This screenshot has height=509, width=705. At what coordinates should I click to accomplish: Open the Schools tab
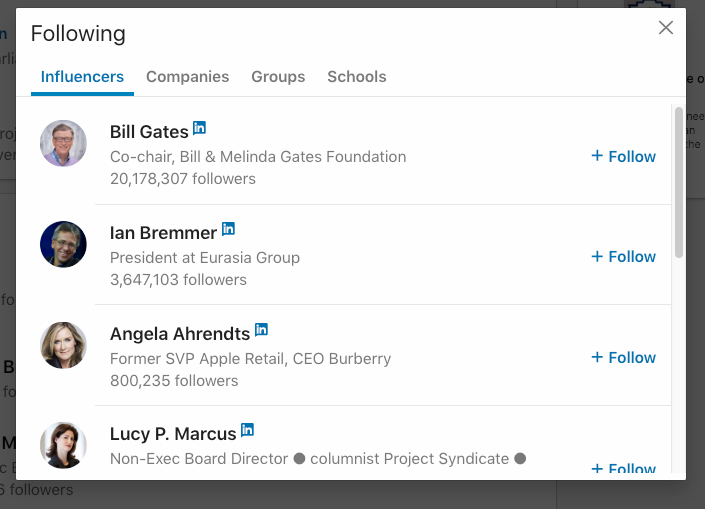357,76
